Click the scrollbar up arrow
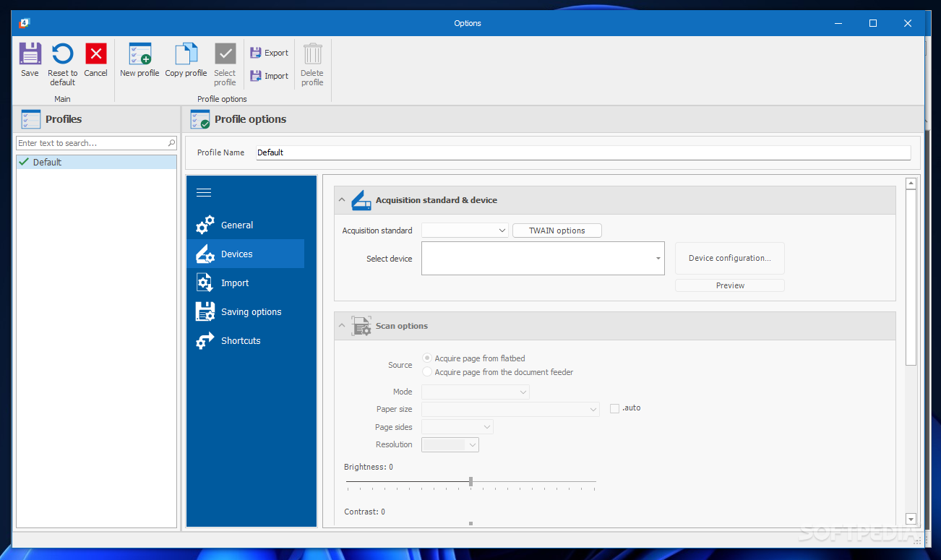 point(911,184)
